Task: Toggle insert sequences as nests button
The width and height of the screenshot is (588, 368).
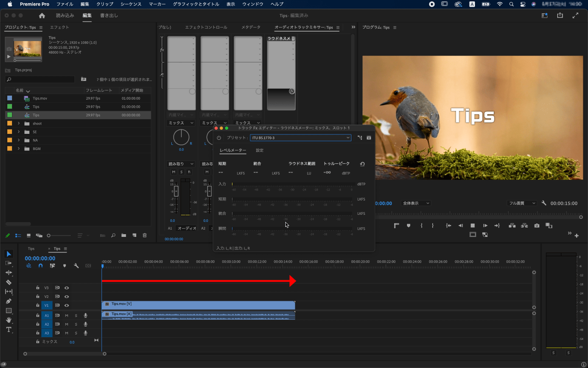Action: 28,265
